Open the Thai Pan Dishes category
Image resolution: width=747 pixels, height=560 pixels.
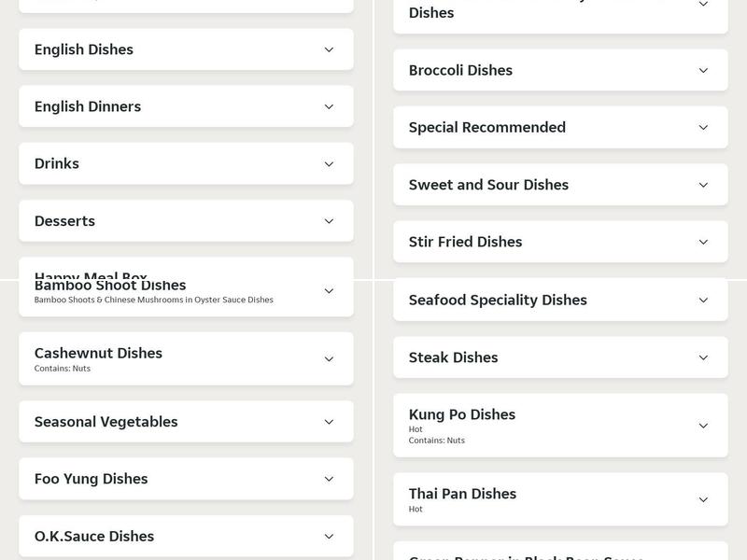(x=560, y=500)
